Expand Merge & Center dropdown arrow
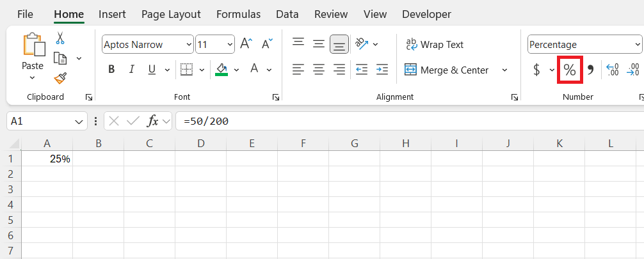 click(505, 70)
